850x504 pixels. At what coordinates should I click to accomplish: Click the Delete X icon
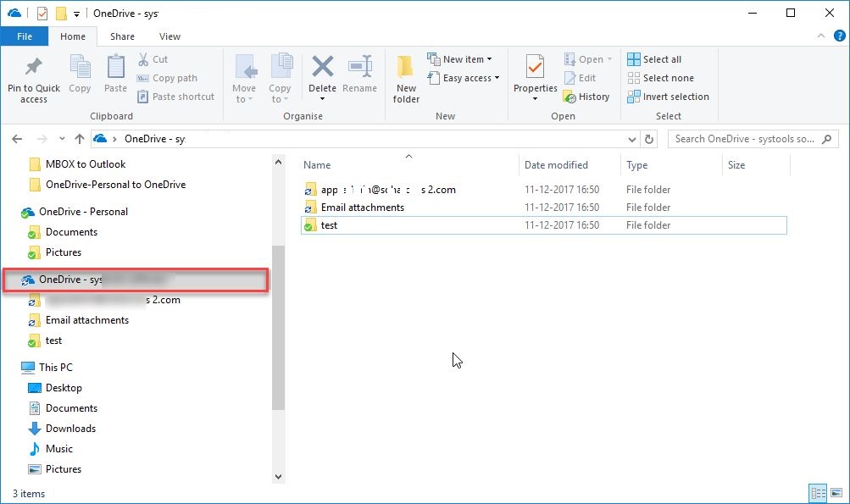[323, 67]
